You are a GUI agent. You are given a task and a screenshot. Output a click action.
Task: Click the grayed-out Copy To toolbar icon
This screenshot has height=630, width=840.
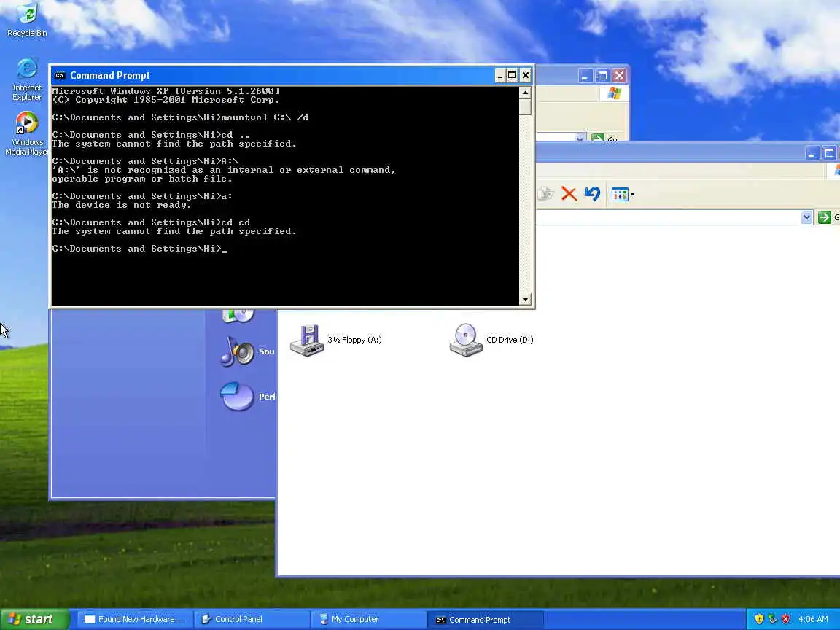pos(545,194)
